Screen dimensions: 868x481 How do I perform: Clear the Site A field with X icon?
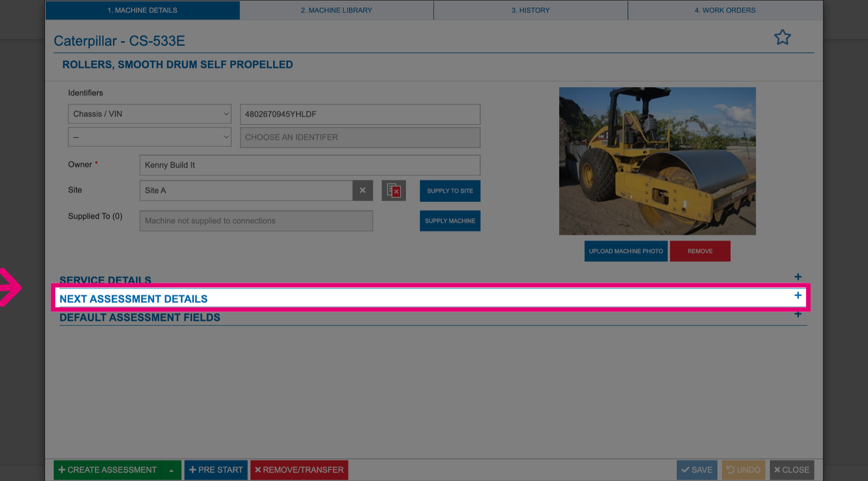[x=363, y=190]
